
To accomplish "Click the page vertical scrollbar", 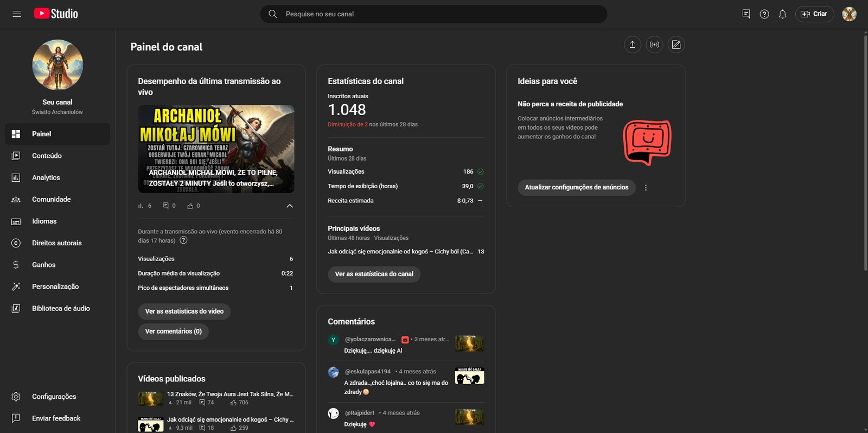I will coord(865,152).
